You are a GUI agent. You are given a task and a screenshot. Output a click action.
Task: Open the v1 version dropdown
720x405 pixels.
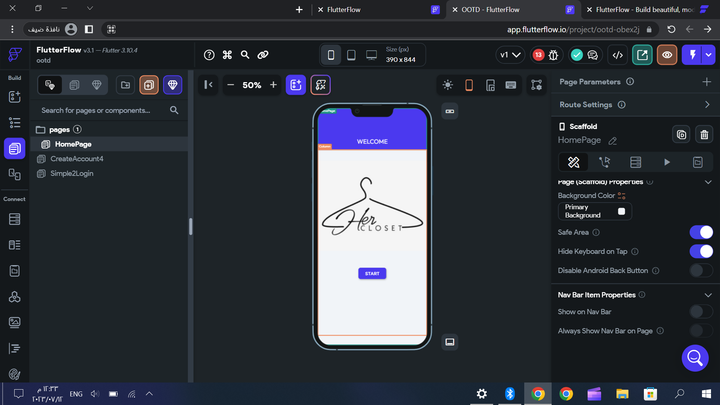click(x=510, y=55)
